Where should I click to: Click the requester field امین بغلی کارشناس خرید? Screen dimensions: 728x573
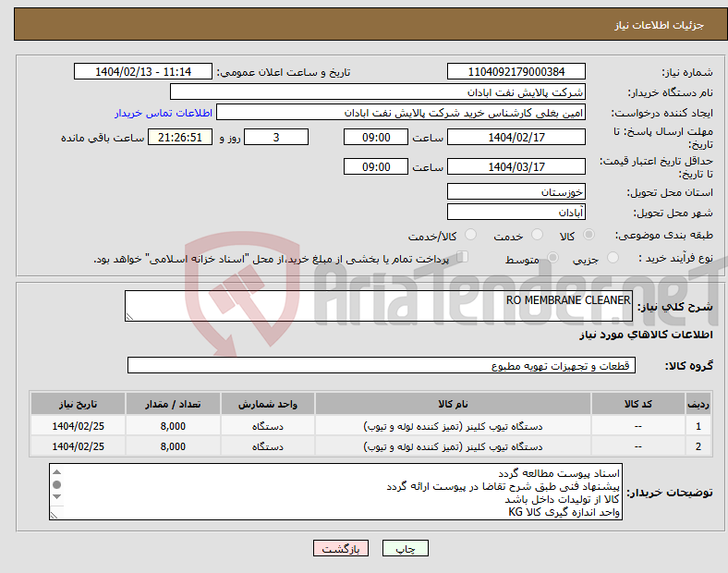401,113
